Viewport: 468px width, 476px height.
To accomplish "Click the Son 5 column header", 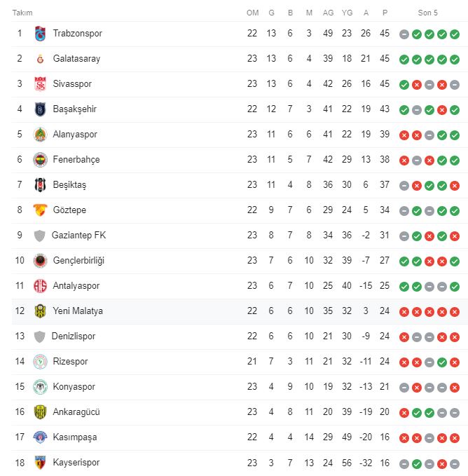I will tap(429, 13).
